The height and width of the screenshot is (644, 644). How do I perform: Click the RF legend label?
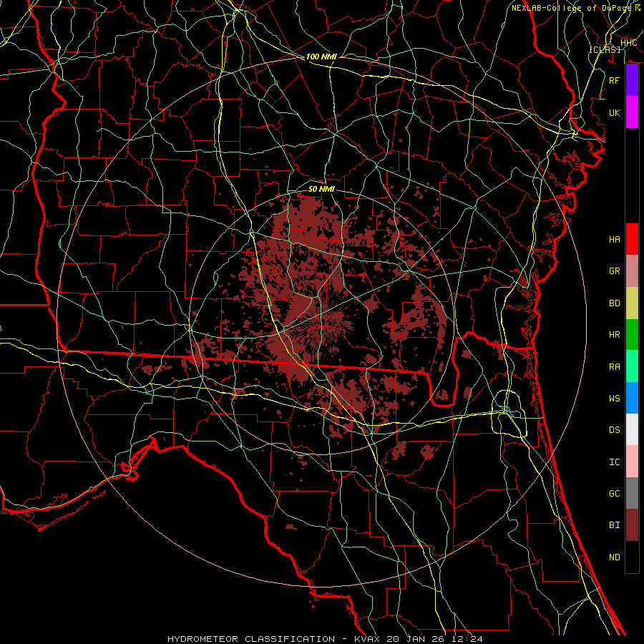[615, 80]
